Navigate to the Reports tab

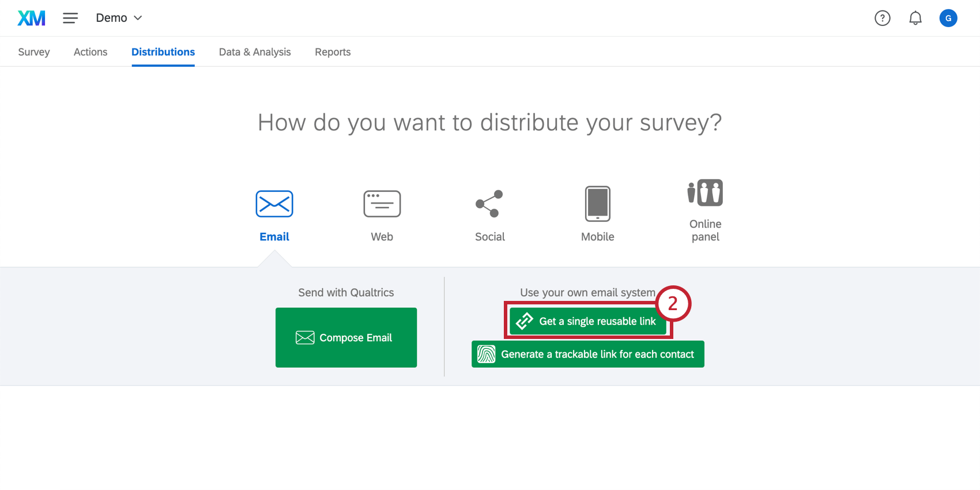tap(333, 52)
